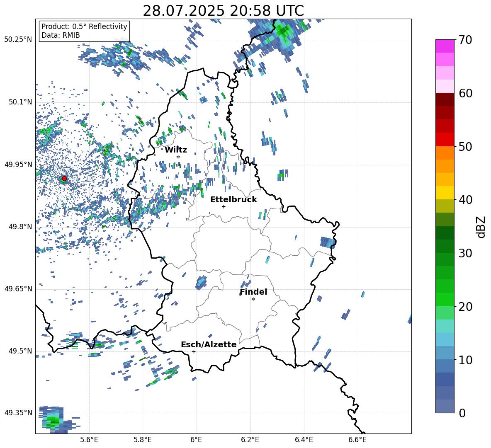491x448 pixels.
Task: Click the red radar site marker
Action: [64, 179]
